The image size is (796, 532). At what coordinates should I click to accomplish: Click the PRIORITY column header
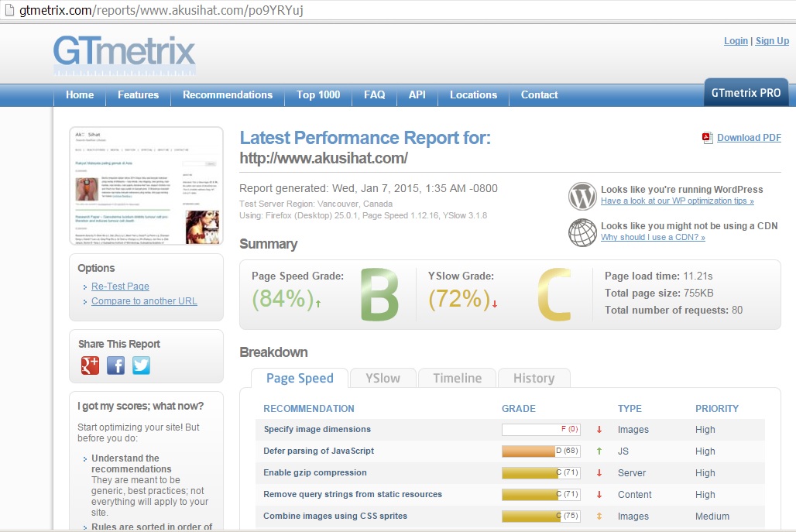717,409
